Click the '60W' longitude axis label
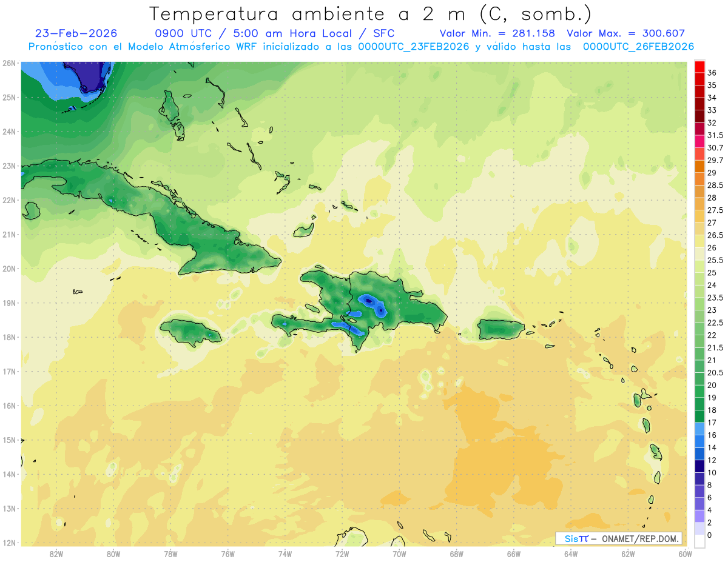The height and width of the screenshot is (562, 728). click(685, 554)
